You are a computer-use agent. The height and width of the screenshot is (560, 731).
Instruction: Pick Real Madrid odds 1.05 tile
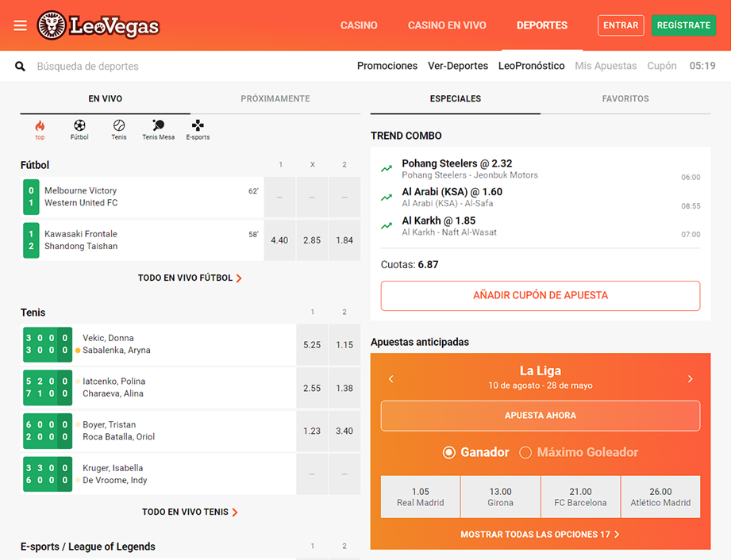(421, 497)
